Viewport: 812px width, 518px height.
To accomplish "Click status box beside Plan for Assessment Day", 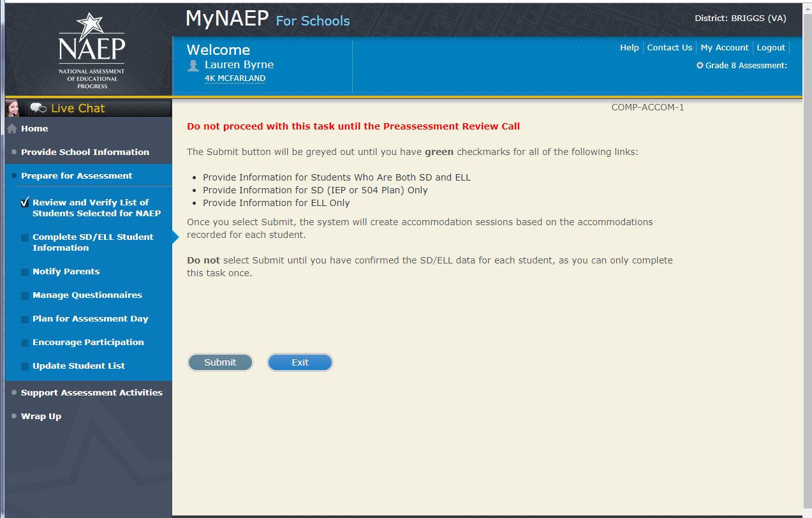I will tap(25, 319).
